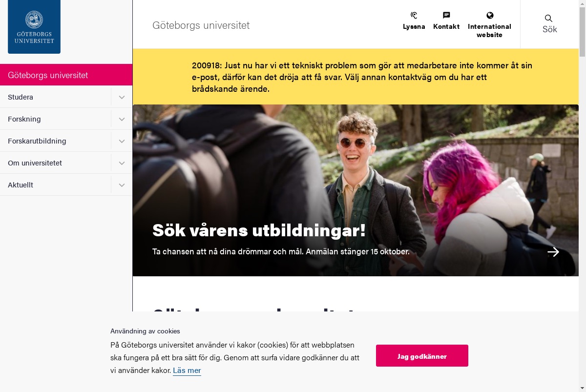Accept cookies with Jag godkänner button

(x=422, y=356)
